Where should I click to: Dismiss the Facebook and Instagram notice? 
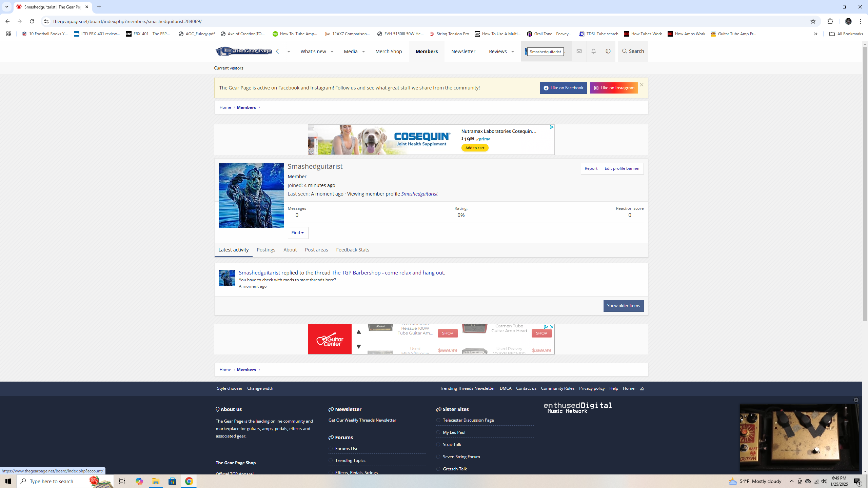642,85
